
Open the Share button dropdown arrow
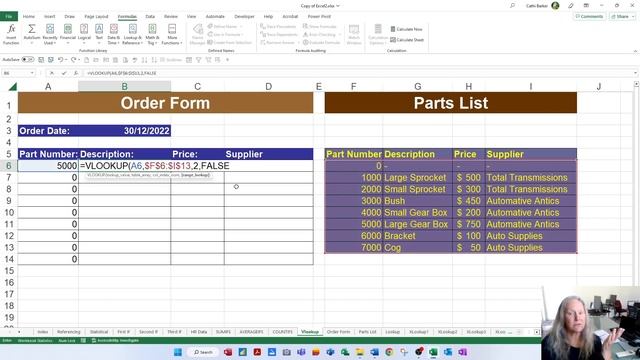tap(633, 16)
